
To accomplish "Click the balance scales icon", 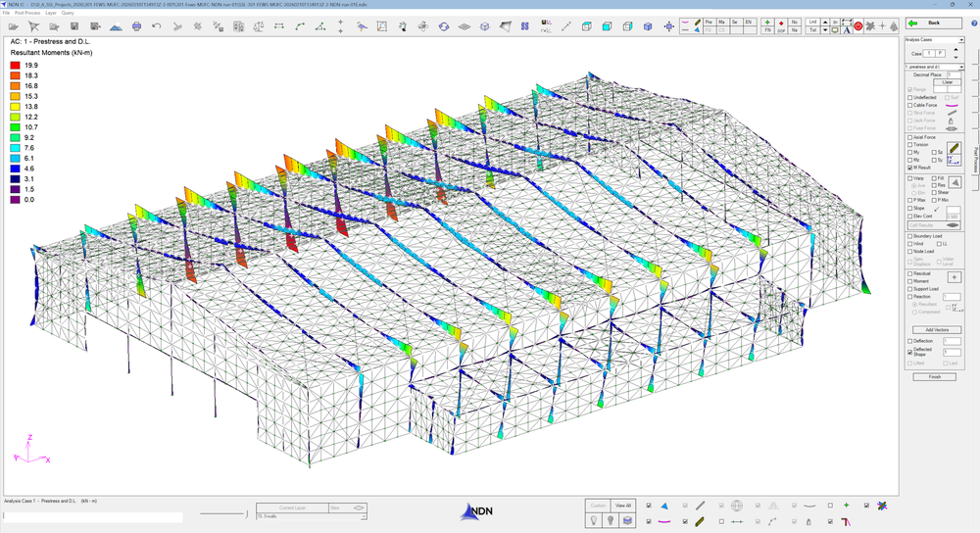I will 259,26.
